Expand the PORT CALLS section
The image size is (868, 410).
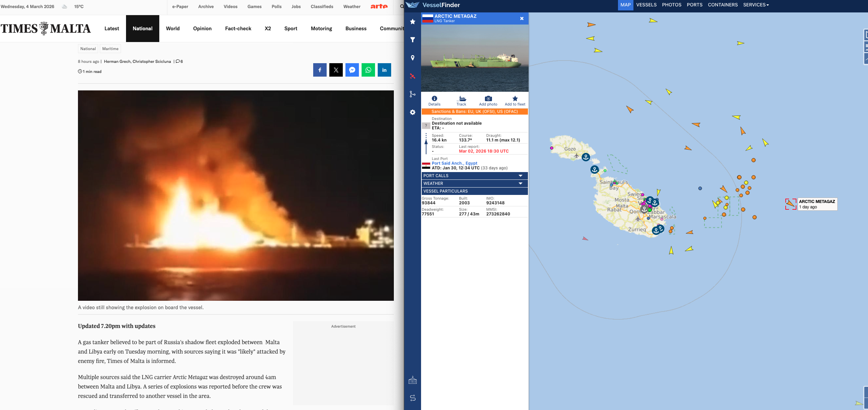pyautogui.click(x=474, y=175)
